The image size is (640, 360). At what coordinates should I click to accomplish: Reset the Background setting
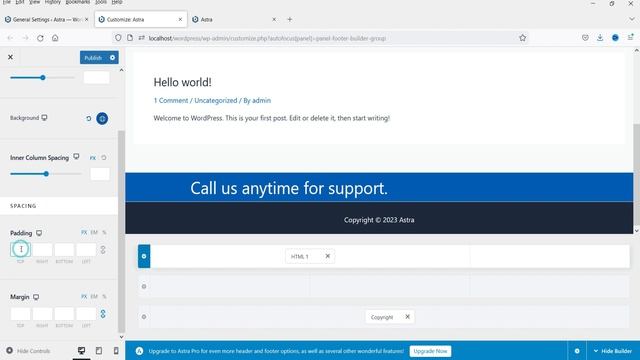pos(89,119)
